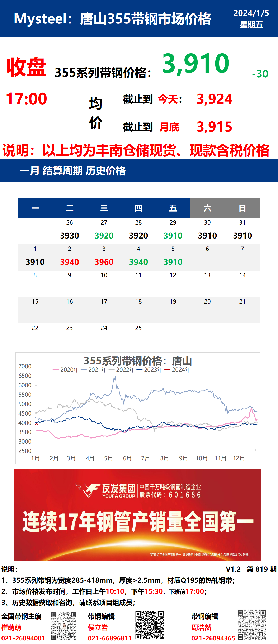
Task: Click the chart title 355系列带钢价格：唐山
Action: (x=138, y=361)
